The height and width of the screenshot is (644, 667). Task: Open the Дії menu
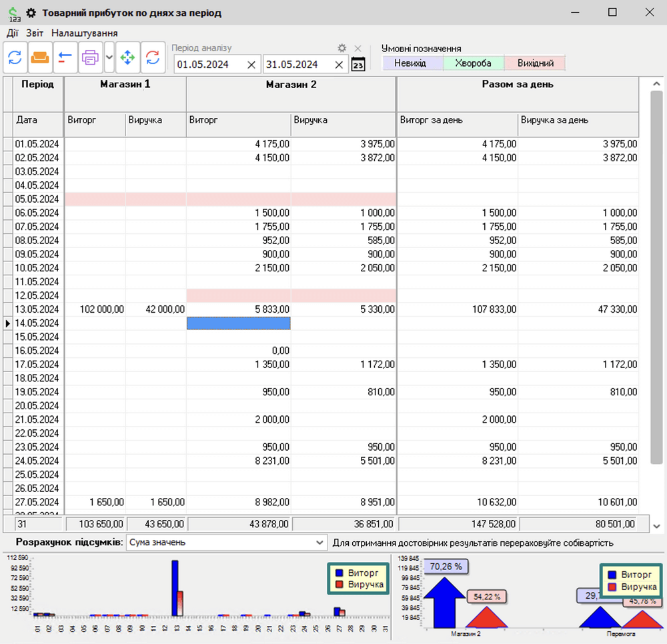pos(13,33)
